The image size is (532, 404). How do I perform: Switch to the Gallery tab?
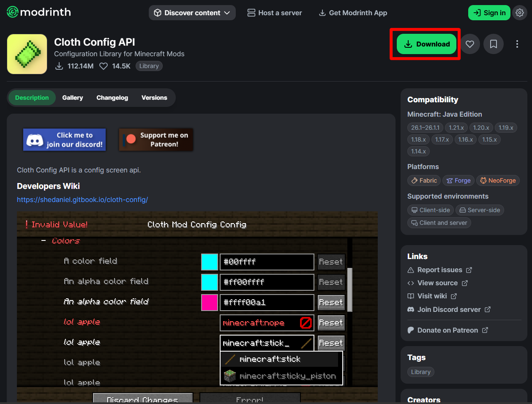72,98
